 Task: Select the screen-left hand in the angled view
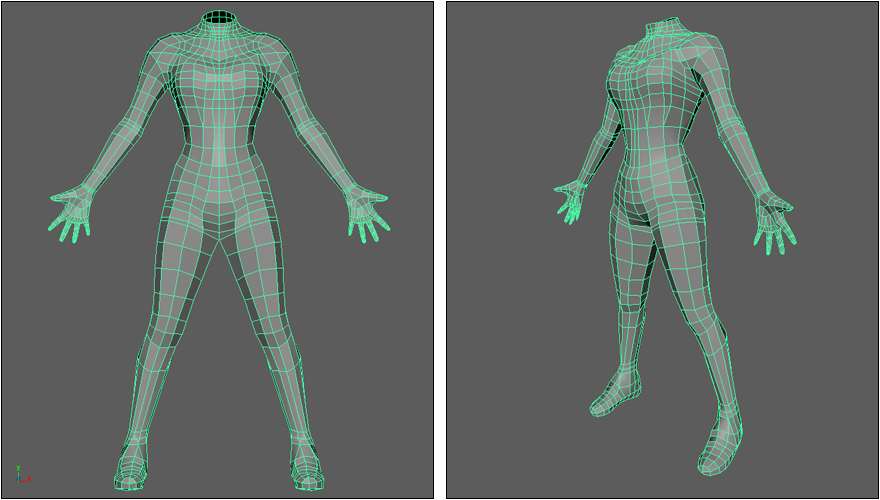pyautogui.click(x=572, y=200)
